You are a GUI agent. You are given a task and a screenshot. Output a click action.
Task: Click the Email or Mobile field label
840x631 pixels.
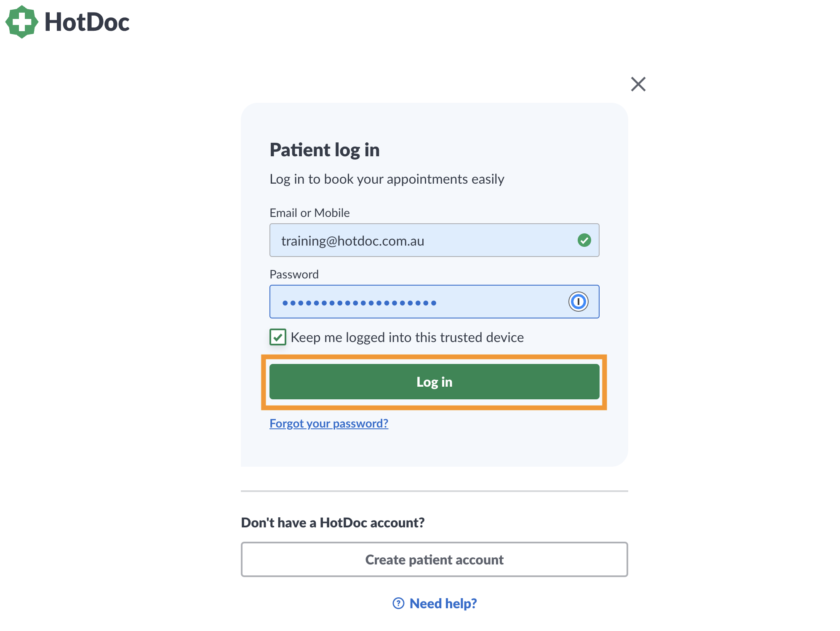[309, 213]
